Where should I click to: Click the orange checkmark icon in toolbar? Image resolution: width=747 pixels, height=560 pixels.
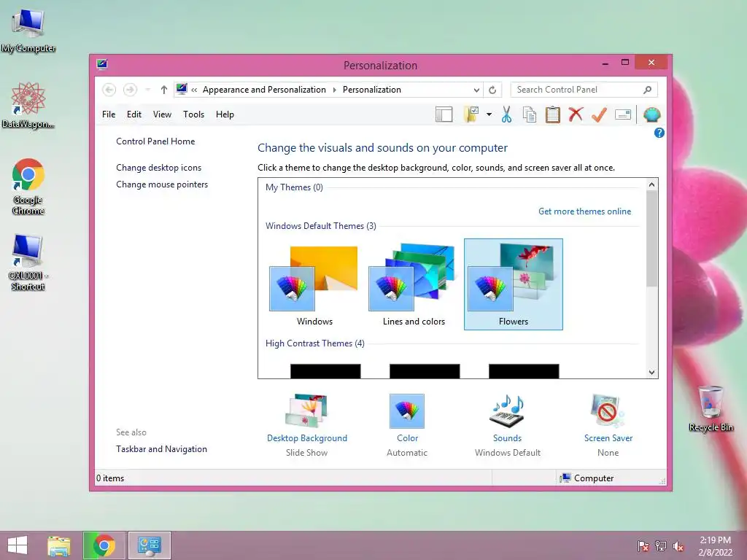point(599,114)
